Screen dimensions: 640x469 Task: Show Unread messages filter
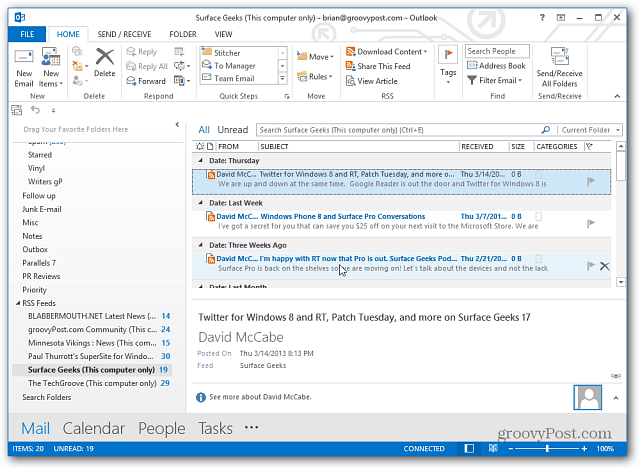(233, 130)
